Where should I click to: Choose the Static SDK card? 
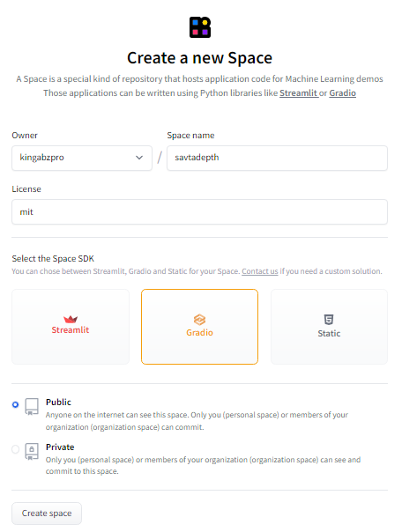click(329, 327)
